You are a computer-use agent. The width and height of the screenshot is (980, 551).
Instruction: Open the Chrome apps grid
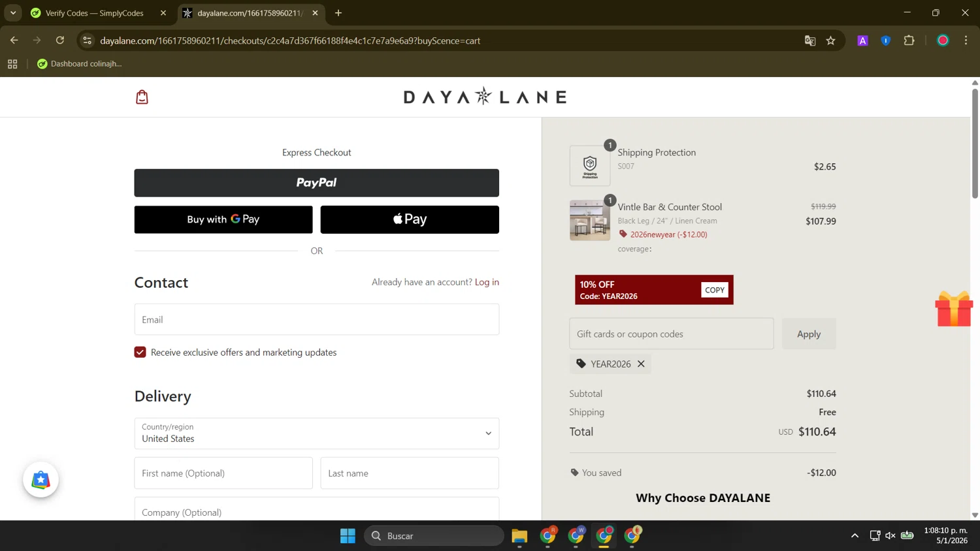tap(12, 64)
